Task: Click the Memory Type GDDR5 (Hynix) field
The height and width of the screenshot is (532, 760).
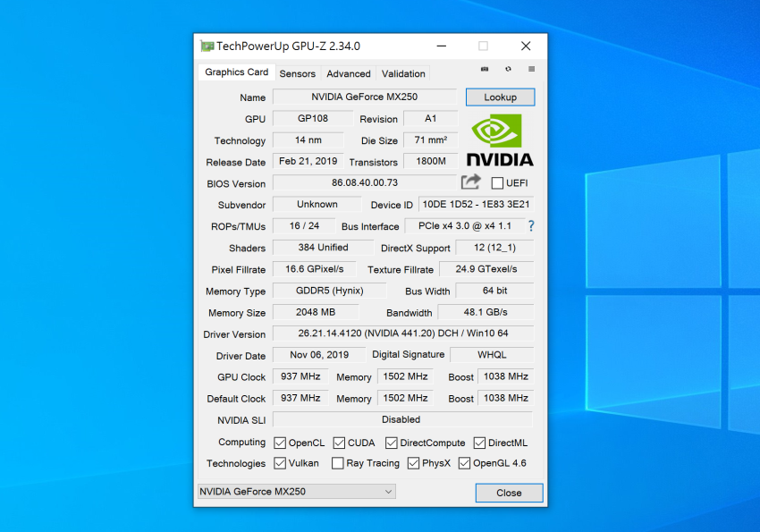Action: click(330, 291)
